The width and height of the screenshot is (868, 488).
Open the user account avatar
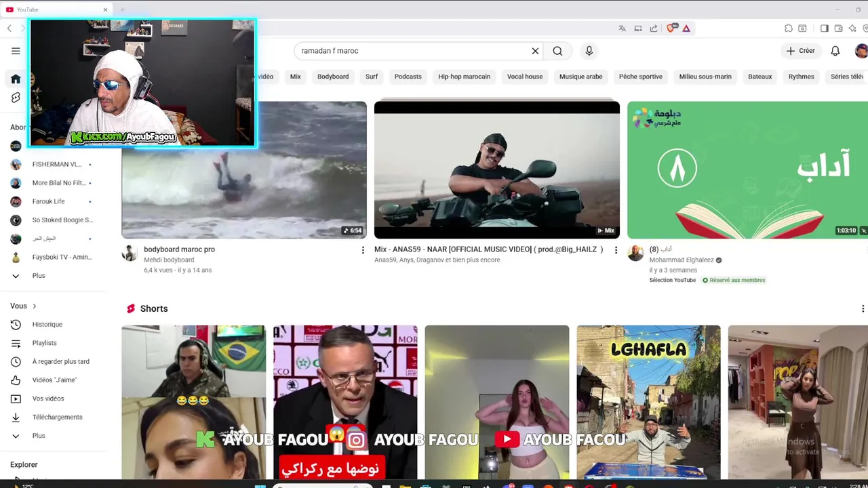click(861, 51)
